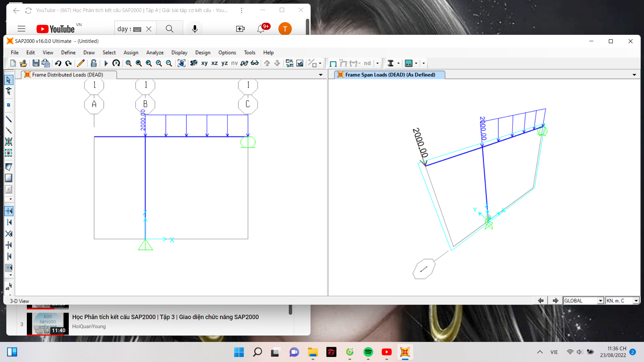Select the Pan hand tool

pyautogui.click(x=181, y=63)
